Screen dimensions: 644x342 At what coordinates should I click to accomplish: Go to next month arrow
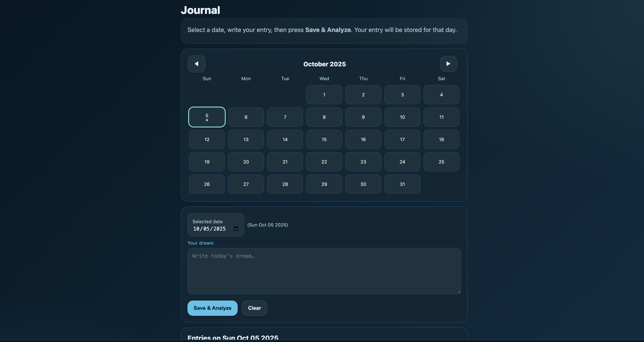coord(448,64)
